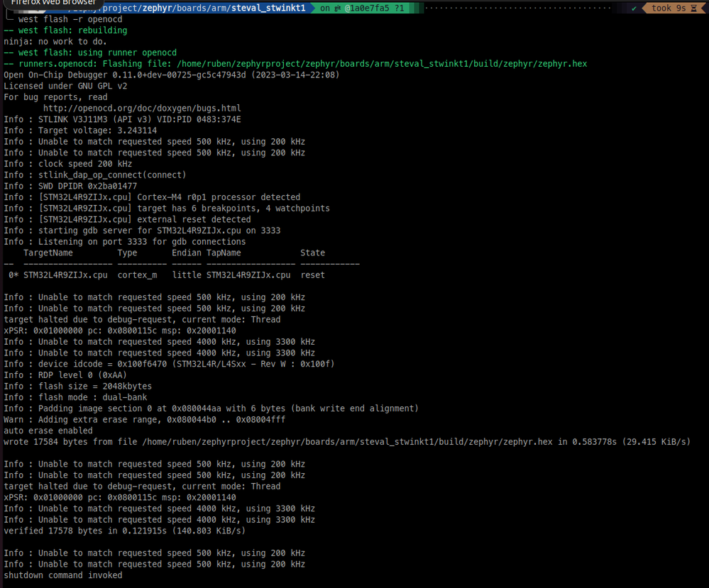Screen dimensions: 709x588
Task: Click the 'Open On-Chip Debugger' version line
Action: click(171, 74)
